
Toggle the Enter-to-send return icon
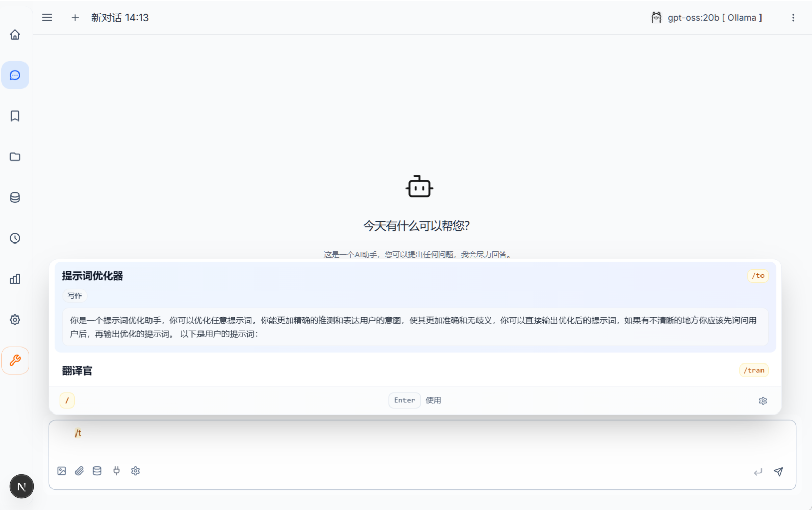(x=758, y=472)
